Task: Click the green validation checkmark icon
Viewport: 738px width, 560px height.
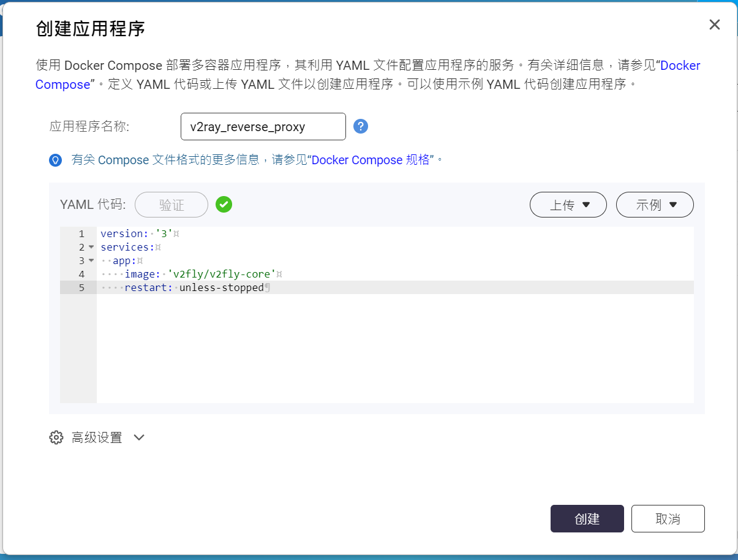Action: (x=224, y=205)
